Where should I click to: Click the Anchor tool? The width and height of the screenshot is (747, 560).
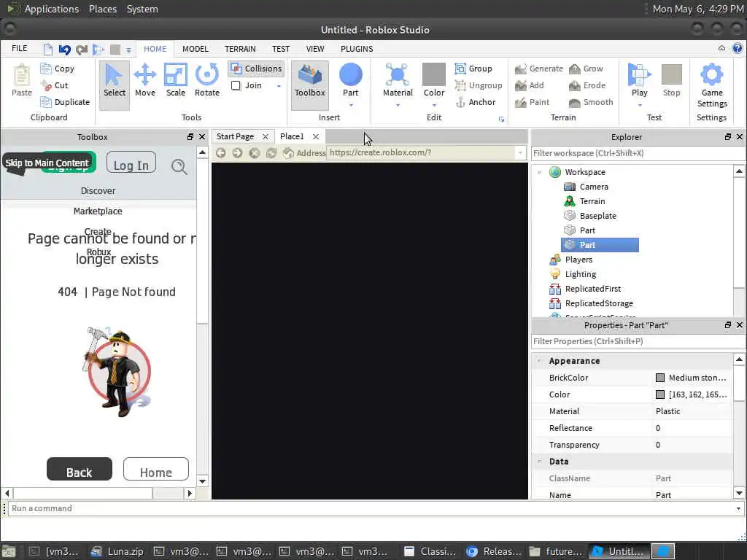(x=475, y=102)
